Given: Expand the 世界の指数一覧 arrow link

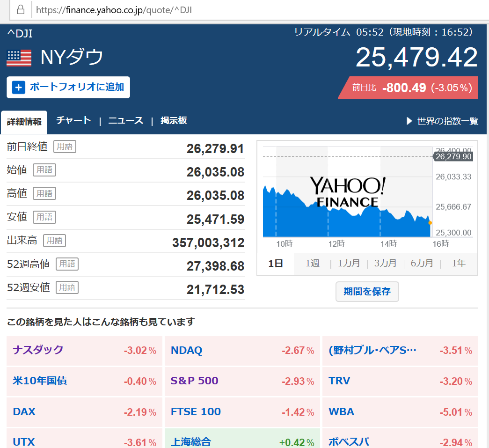Looking at the screenshot, I should coord(442,121).
